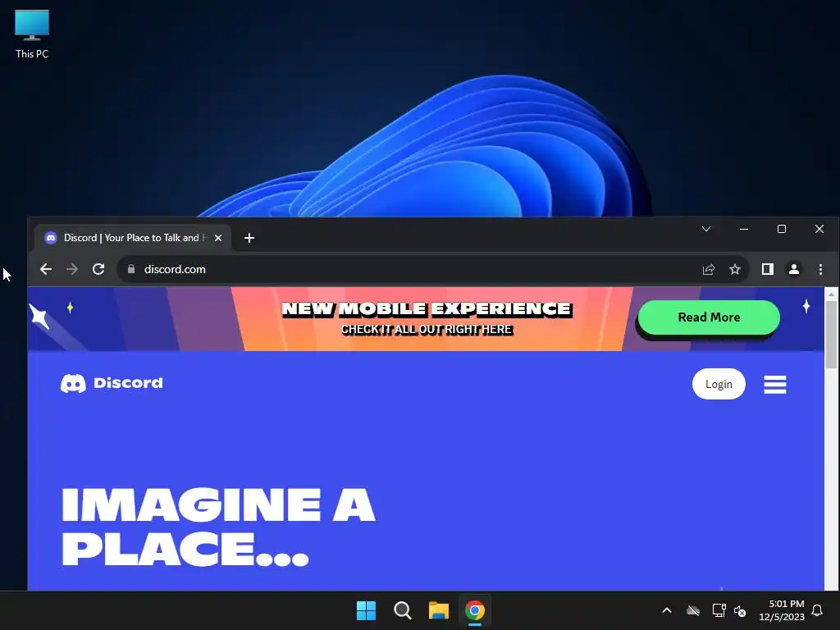Click IMAGINE A PLACE heading

pyautogui.click(x=218, y=527)
